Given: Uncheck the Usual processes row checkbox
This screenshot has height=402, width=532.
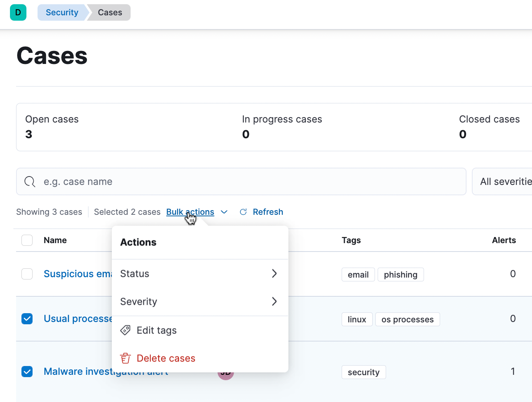Looking at the screenshot, I should pyautogui.click(x=27, y=318).
